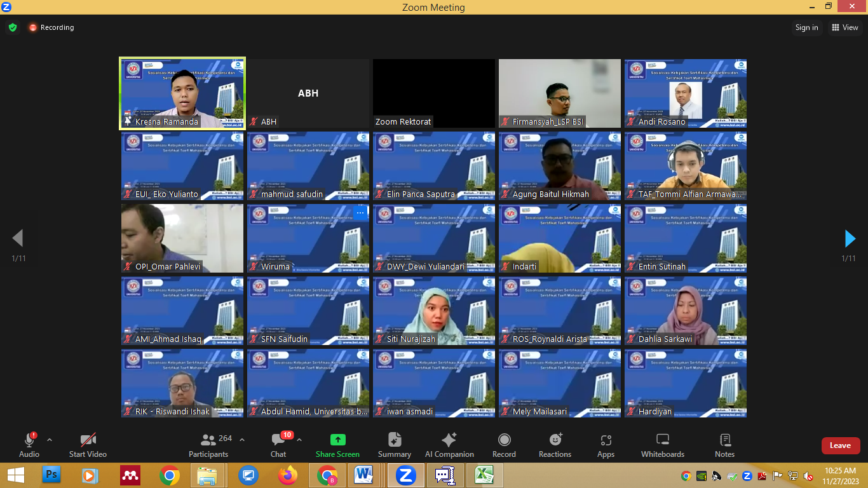Click the name label 'AMI_Ahmad Ishaq'
Image resolution: width=868 pixels, height=488 pixels.
[x=168, y=339]
